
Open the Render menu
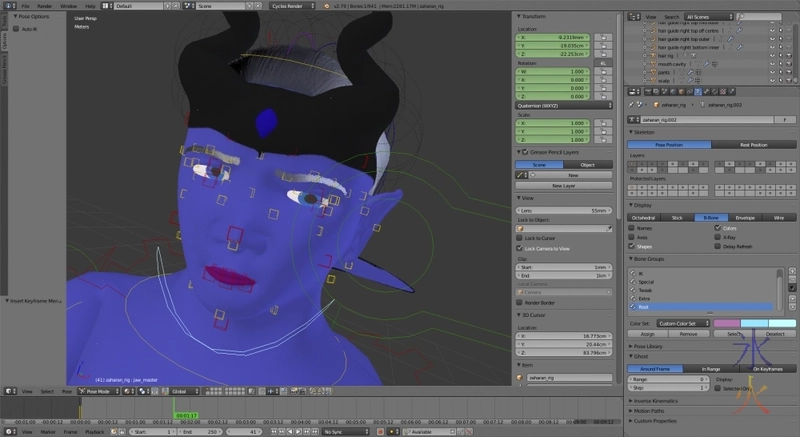tap(42, 6)
